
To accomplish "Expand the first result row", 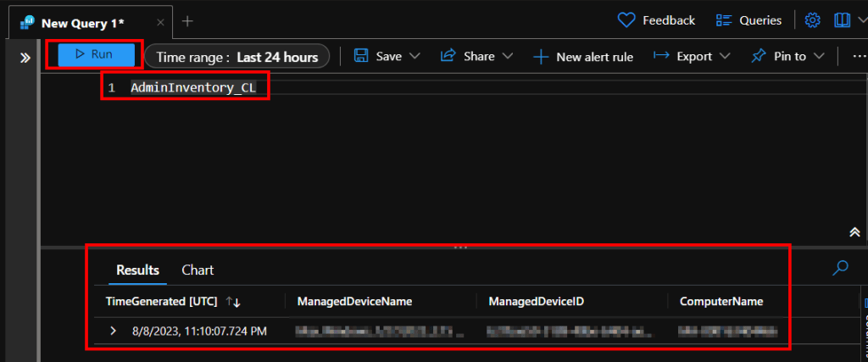I will [113, 331].
